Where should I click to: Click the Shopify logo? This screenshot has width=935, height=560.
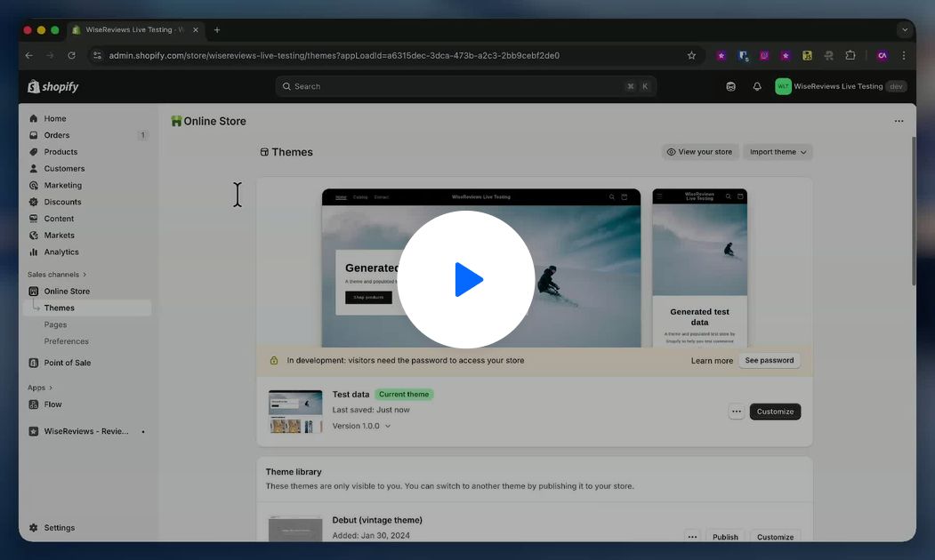click(x=53, y=86)
